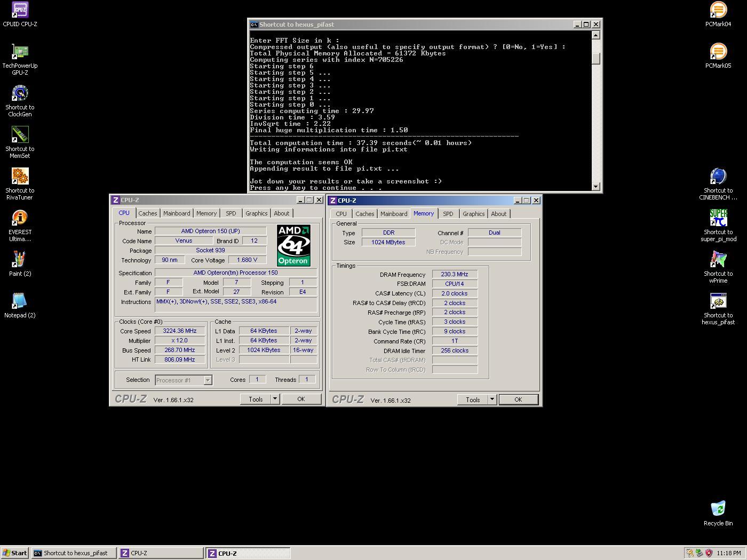This screenshot has width=747, height=560.
Task: Click the DRAM Frequency value 230.3 MHz
Action: [455, 274]
